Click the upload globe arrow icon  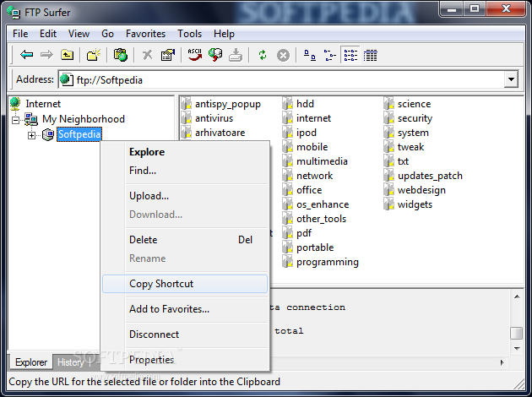215,55
